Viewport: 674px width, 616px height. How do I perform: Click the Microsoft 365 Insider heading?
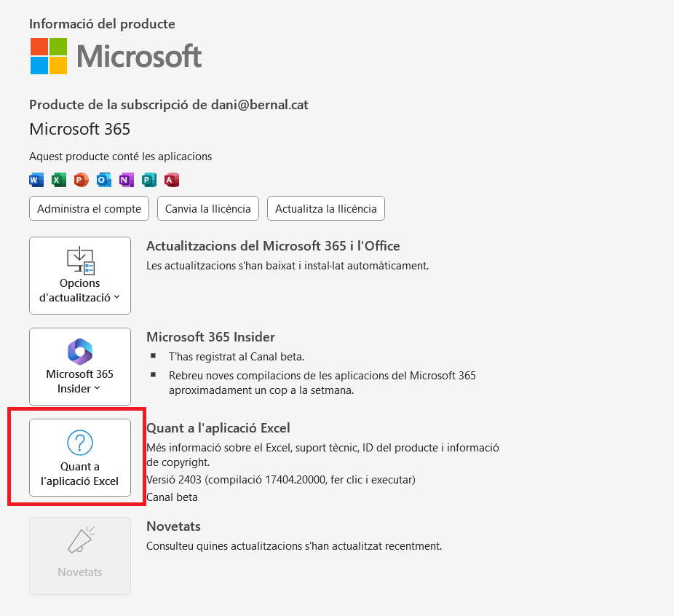click(210, 337)
